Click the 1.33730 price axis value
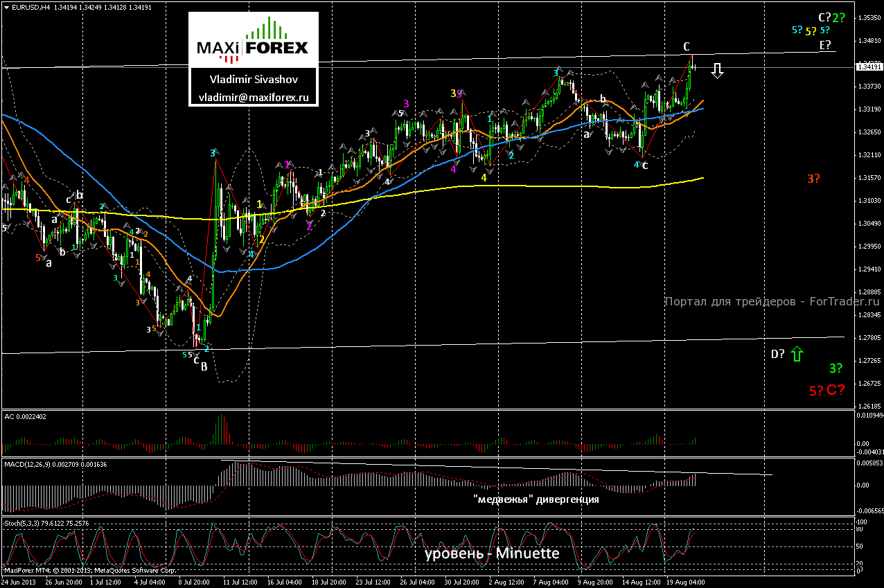 (869, 86)
